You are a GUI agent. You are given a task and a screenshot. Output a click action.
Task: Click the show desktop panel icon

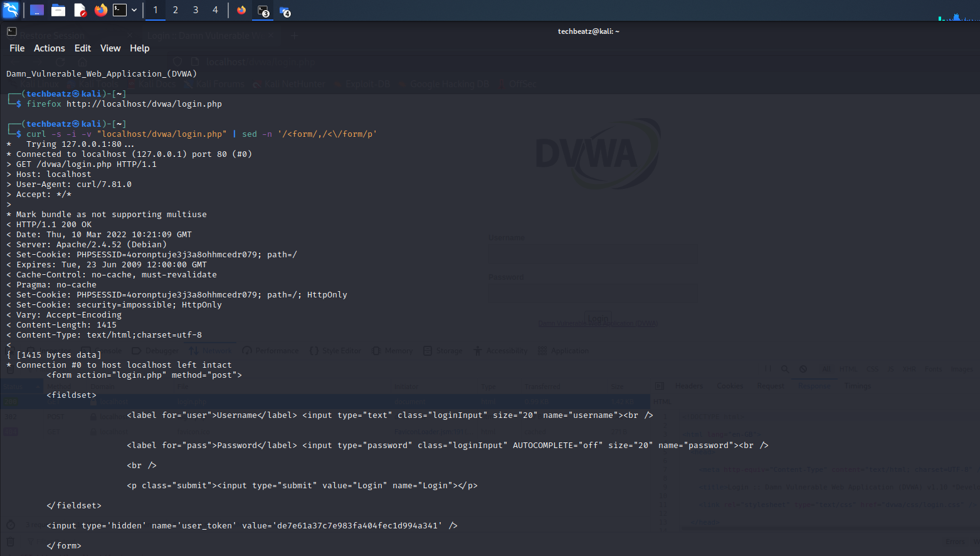coord(37,10)
